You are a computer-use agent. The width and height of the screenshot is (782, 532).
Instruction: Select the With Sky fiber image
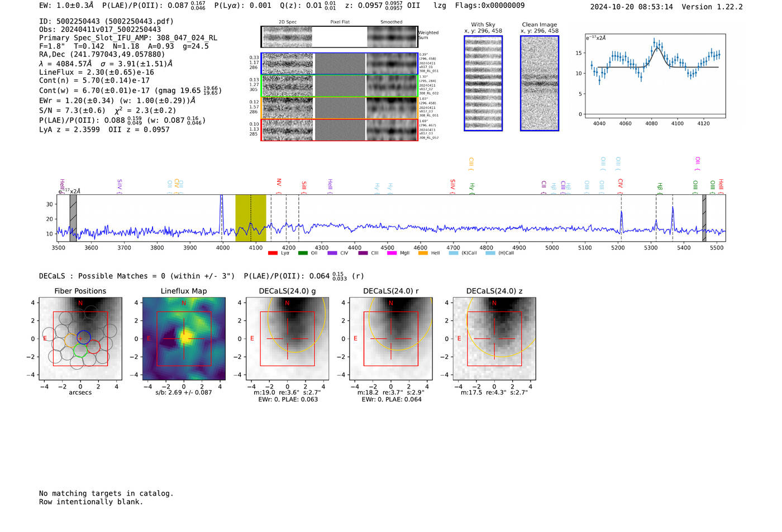tap(483, 83)
